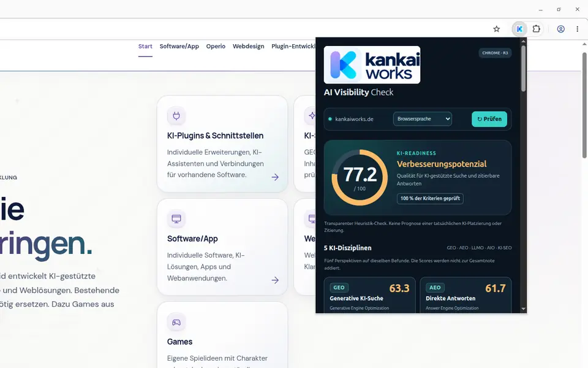The height and width of the screenshot is (368, 588).
Task: Click the 5 KI-Disziplinen heading
Action: coord(348,248)
